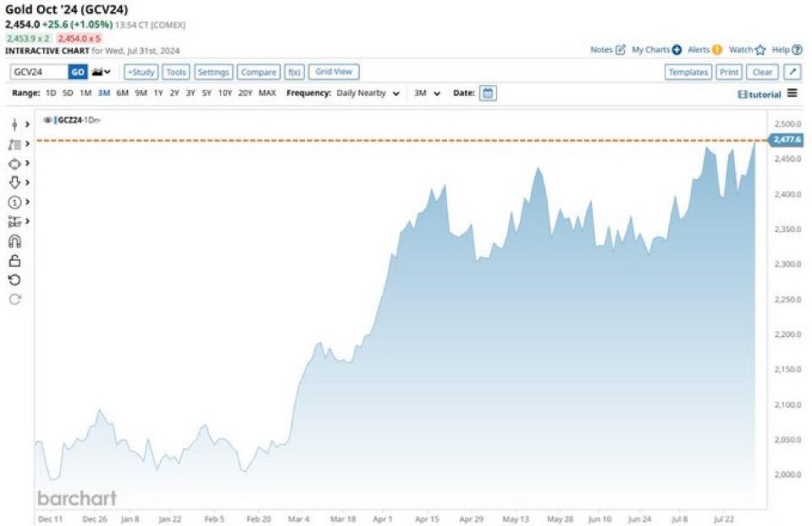This screenshot has height=526, width=812.
Task: Click the 2,477.6 price label marker
Action: pyautogui.click(x=786, y=140)
